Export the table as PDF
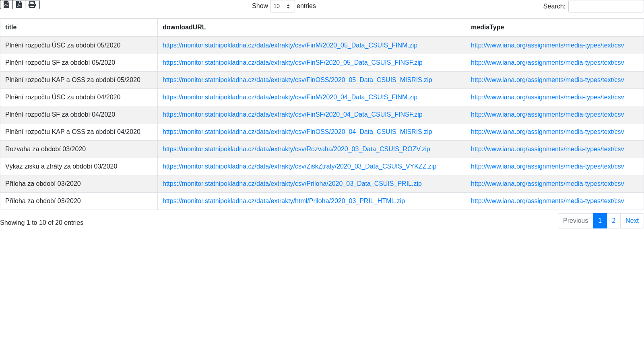Image resolution: width=644 pixels, height=362 pixels. tap(19, 4)
